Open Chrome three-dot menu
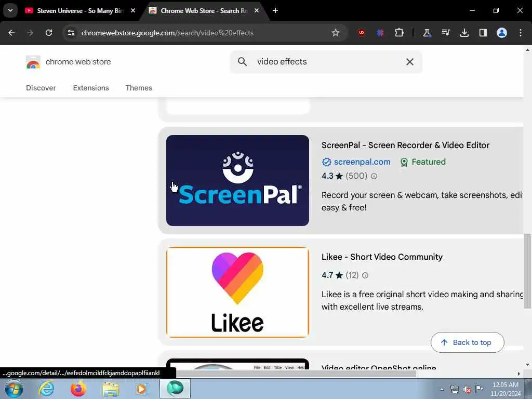The width and height of the screenshot is (532, 399). [x=521, y=33]
